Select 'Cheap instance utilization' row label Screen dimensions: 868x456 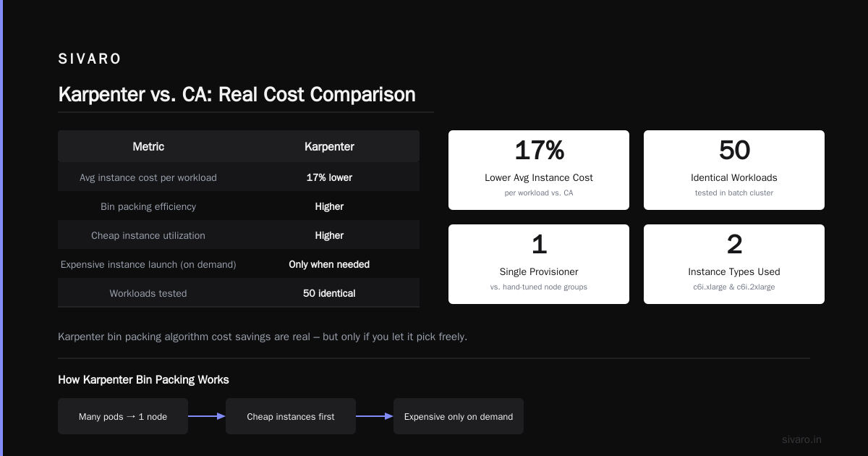pyautogui.click(x=148, y=235)
